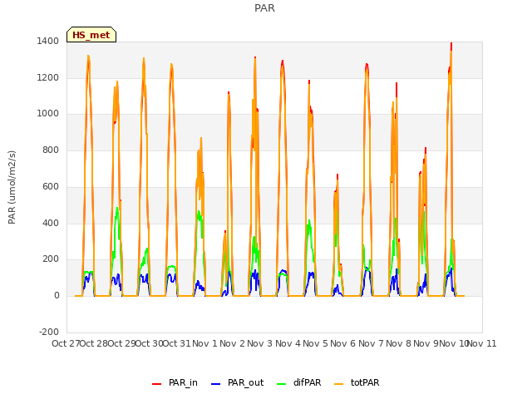
Task: Click the 200 y-axis tick label
Action: tap(51, 259)
